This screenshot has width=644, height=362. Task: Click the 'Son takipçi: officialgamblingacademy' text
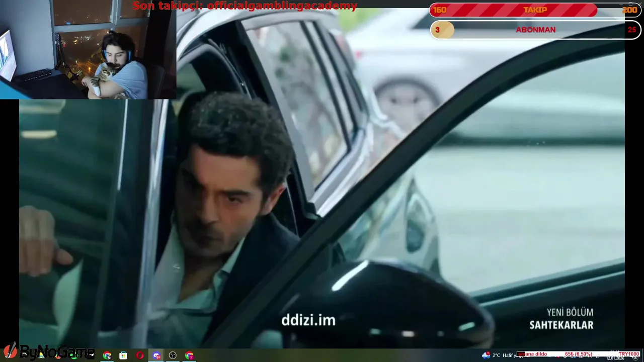(245, 6)
